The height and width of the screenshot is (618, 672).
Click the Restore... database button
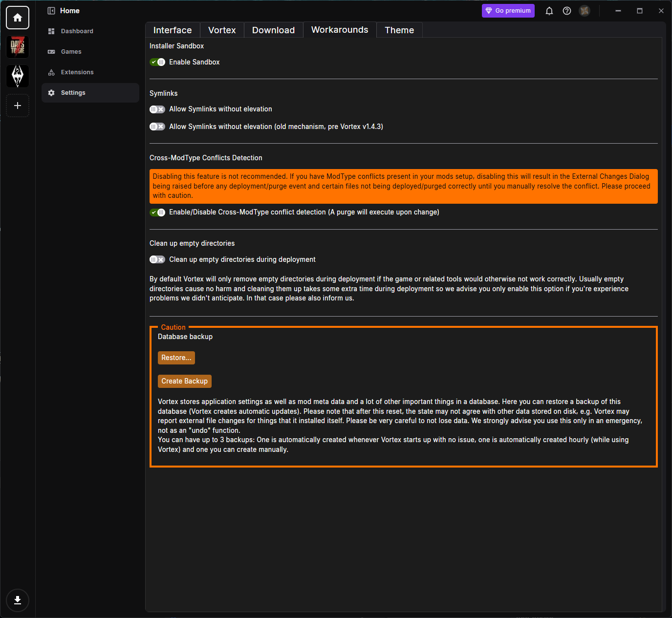(176, 358)
